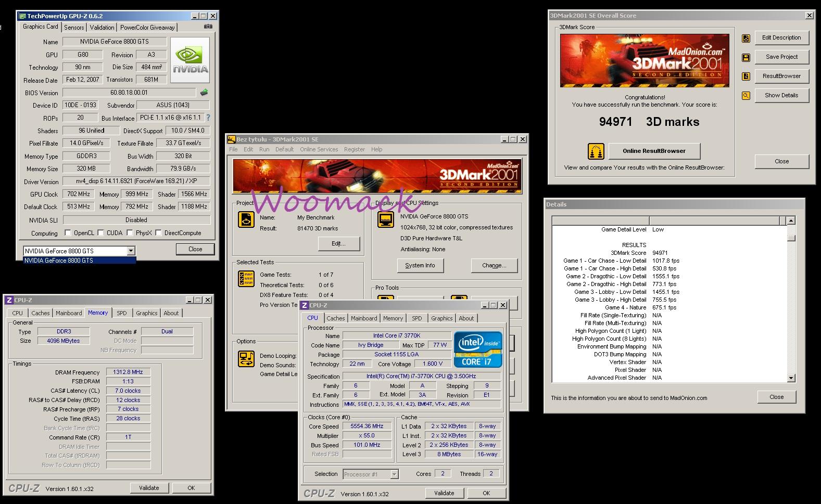The image size is (821, 504).
Task: Click the Save Project button
Action: point(781,57)
